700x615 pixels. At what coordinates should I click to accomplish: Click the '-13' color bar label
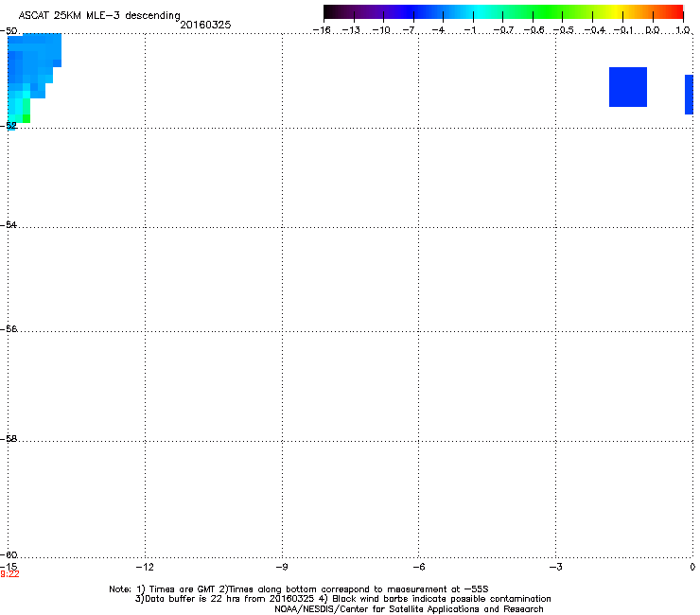pos(351,30)
